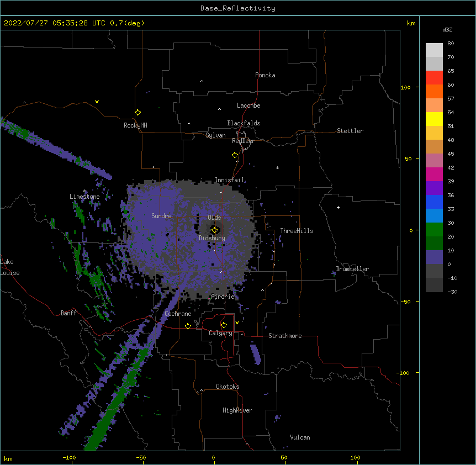Click the Lake Louise label

(10, 267)
